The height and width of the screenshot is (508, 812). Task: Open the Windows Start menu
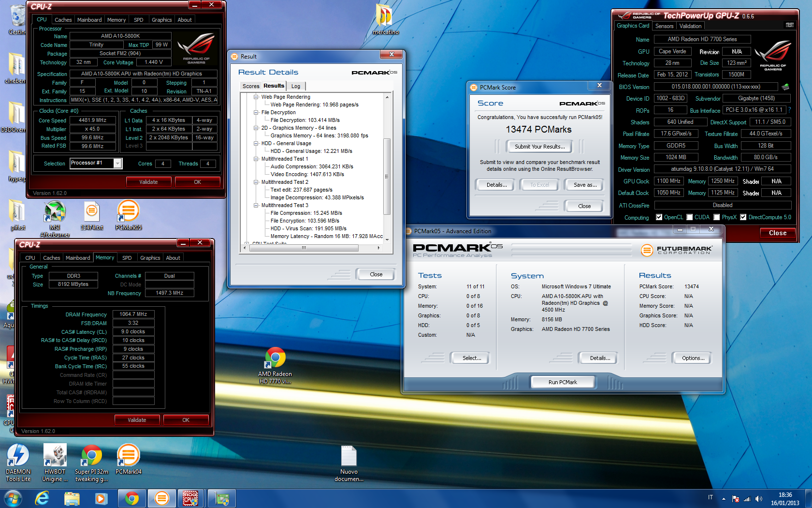click(x=13, y=498)
